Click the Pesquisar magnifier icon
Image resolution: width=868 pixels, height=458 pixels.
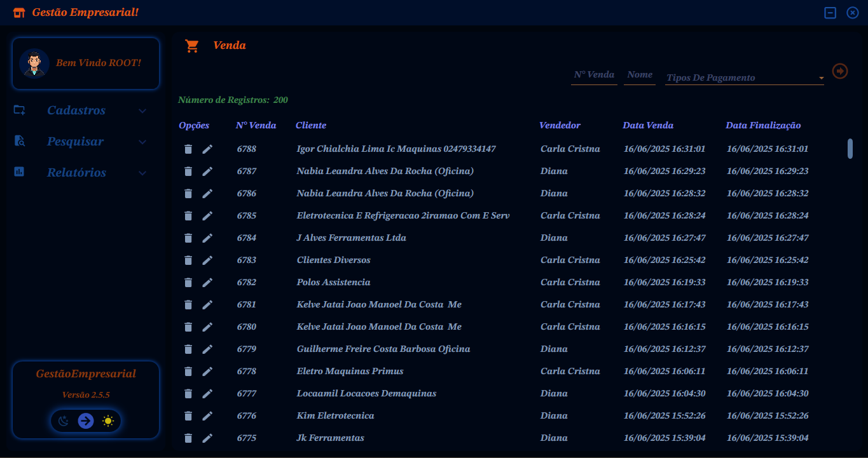coord(19,141)
